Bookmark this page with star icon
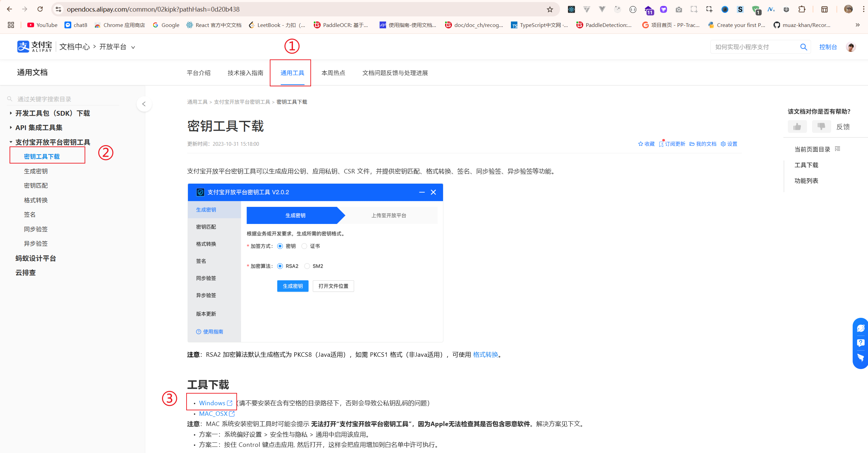 pos(550,9)
